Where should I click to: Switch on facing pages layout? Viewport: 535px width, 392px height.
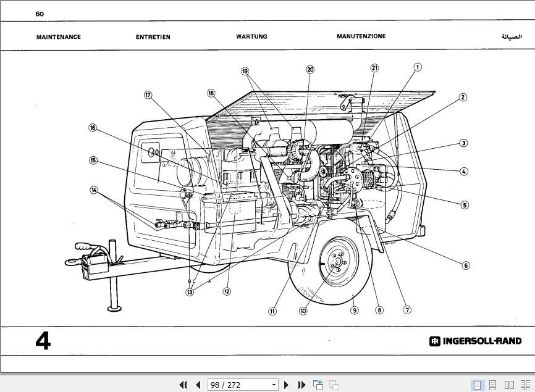click(509, 385)
